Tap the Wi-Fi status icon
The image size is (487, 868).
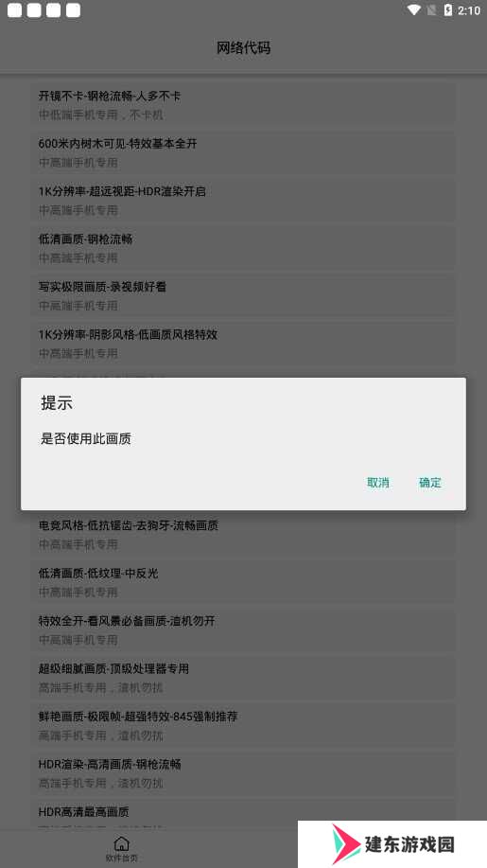413,10
